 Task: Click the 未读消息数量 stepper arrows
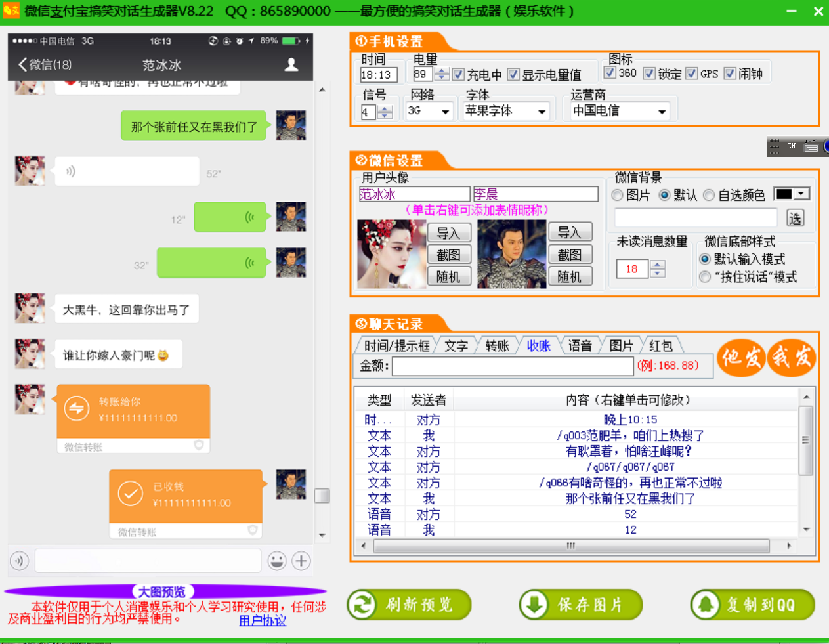pyautogui.click(x=658, y=268)
